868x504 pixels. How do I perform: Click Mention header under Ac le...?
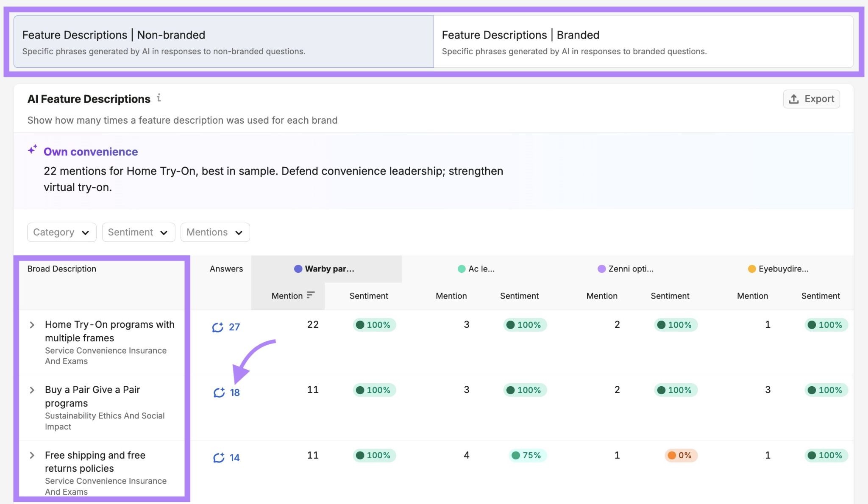click(x=451, y=296)
